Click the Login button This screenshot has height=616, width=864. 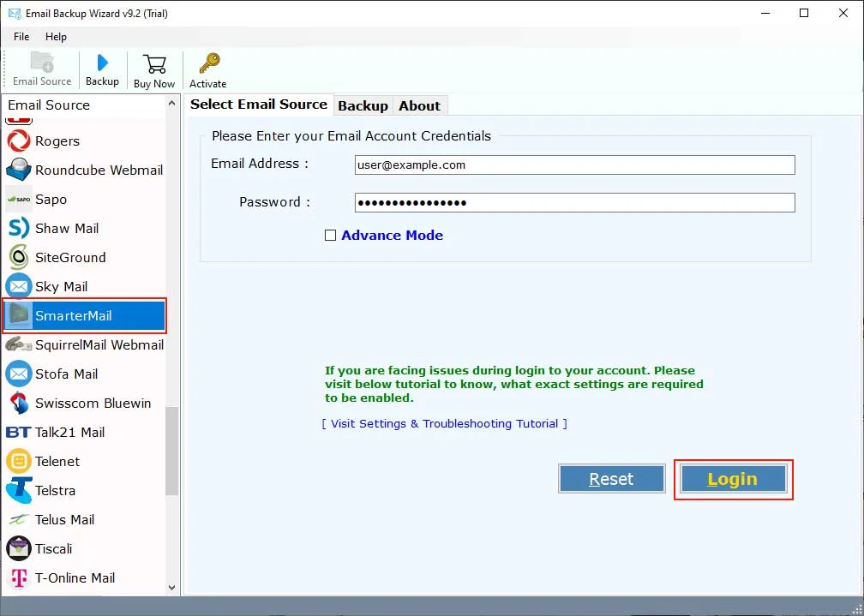pyautogui.click(x=733, y=478)
